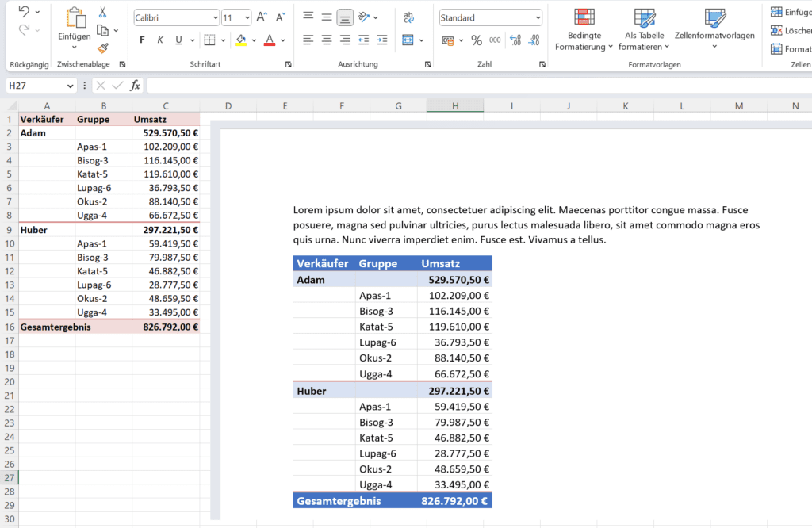Apply red font color A
This screenshot has height=528, width=812.
(270, 40)
